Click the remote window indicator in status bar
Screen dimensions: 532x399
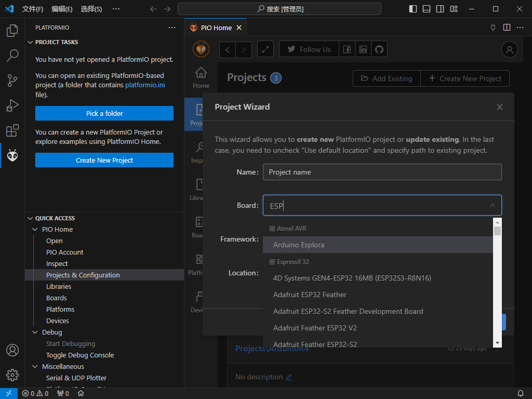(x=9, y=393)
